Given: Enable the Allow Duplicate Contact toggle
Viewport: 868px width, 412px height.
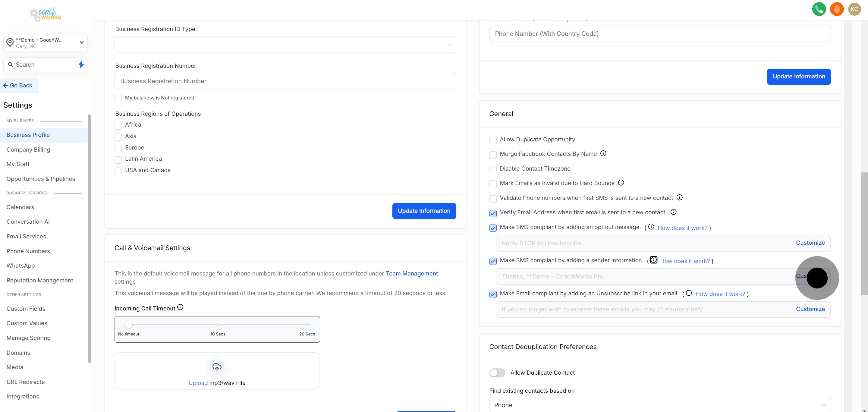Looking at the screenshot, I should [x=497, y=373].
